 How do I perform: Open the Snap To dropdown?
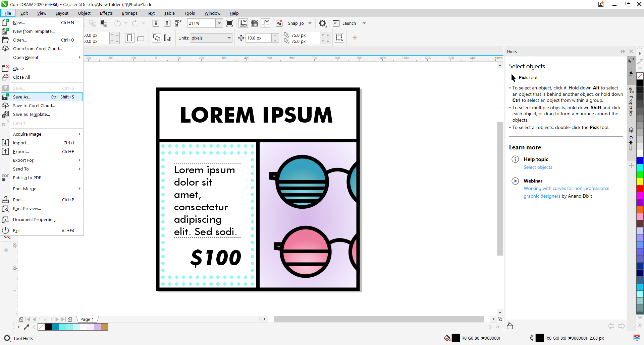310,23
